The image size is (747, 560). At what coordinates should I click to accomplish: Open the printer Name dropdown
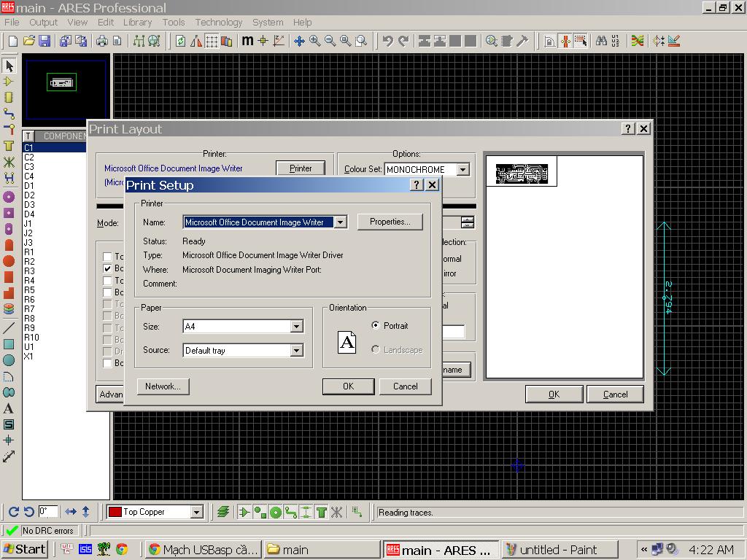click(340, 222)
